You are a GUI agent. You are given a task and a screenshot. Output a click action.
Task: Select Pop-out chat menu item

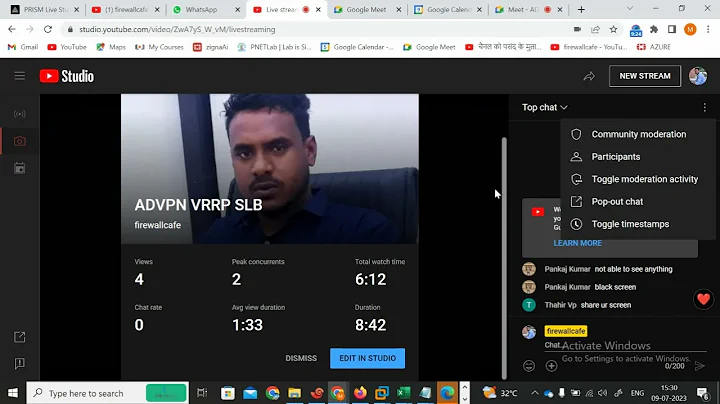tap(638, 202)
